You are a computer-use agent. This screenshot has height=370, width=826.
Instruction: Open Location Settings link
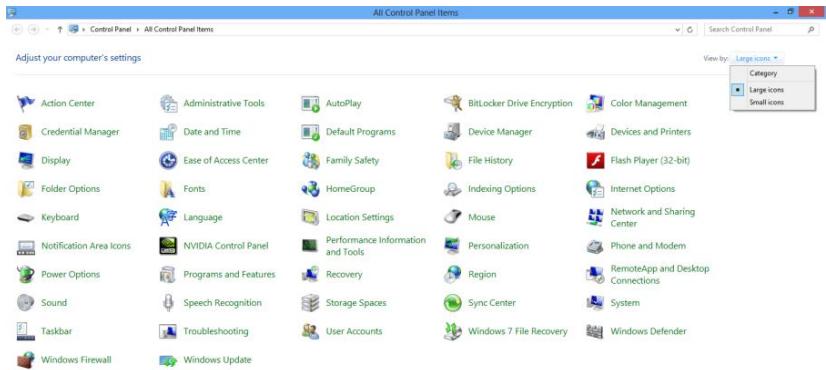coord(360,217)
